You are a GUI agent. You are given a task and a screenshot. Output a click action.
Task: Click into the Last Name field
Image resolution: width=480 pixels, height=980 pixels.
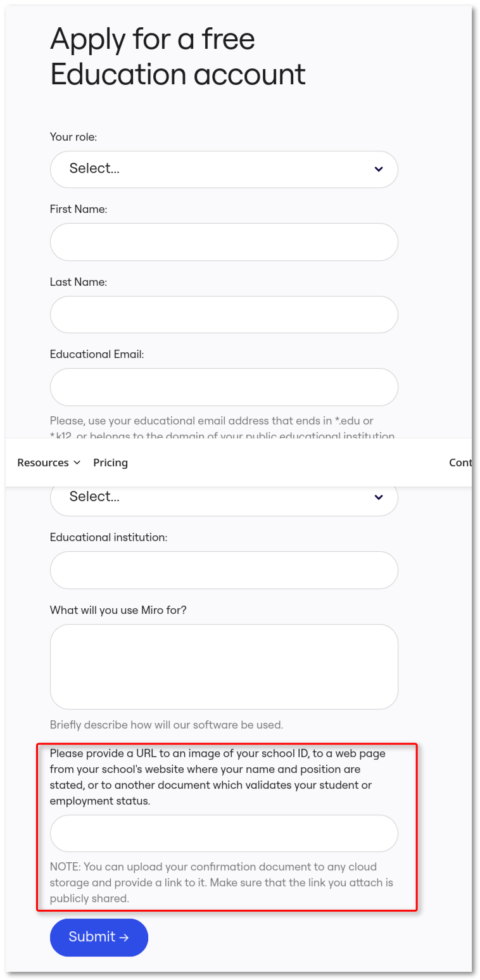224,315
